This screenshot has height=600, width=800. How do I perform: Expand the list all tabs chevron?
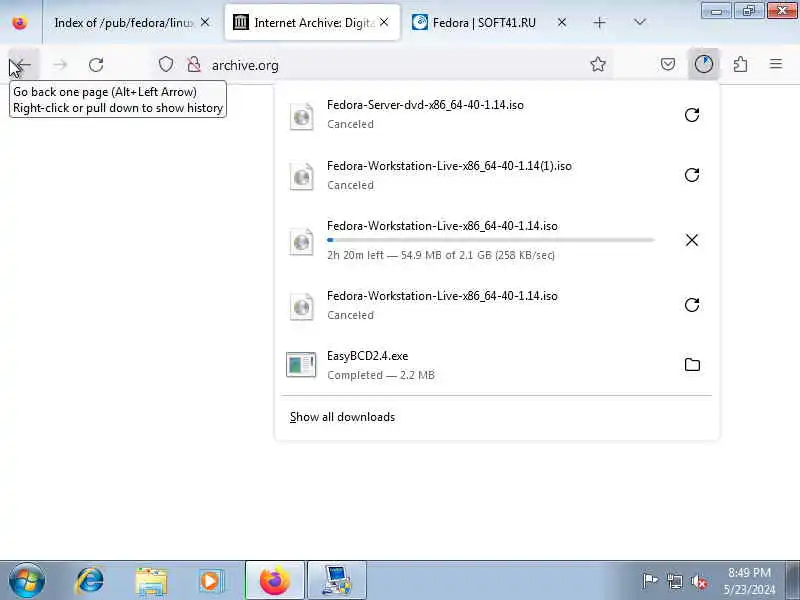click(639, 22)
